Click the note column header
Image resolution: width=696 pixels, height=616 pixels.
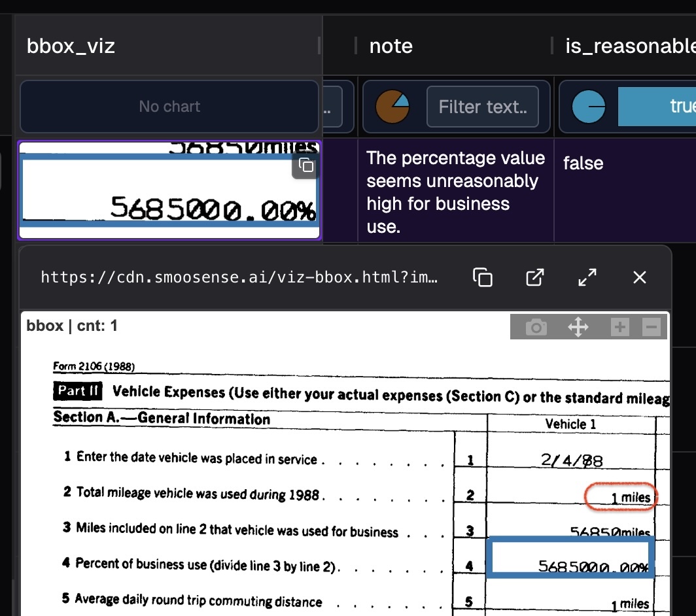point(391,46)
